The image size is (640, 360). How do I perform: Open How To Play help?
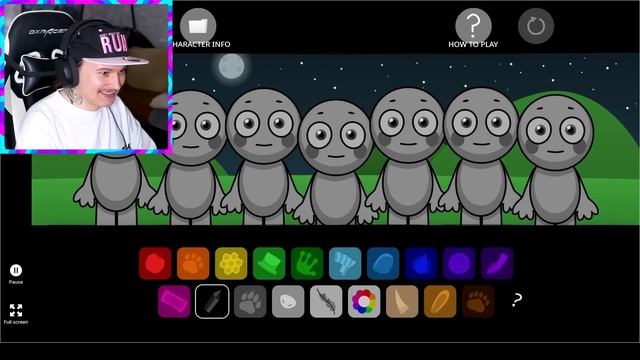pyautogui.click(x=473, y=25)
